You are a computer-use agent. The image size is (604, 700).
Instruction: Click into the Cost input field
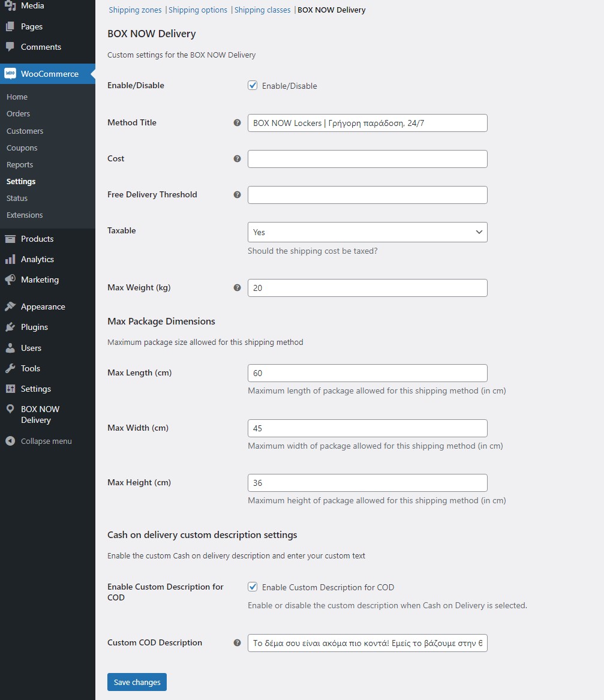click(x=367, y=159)
